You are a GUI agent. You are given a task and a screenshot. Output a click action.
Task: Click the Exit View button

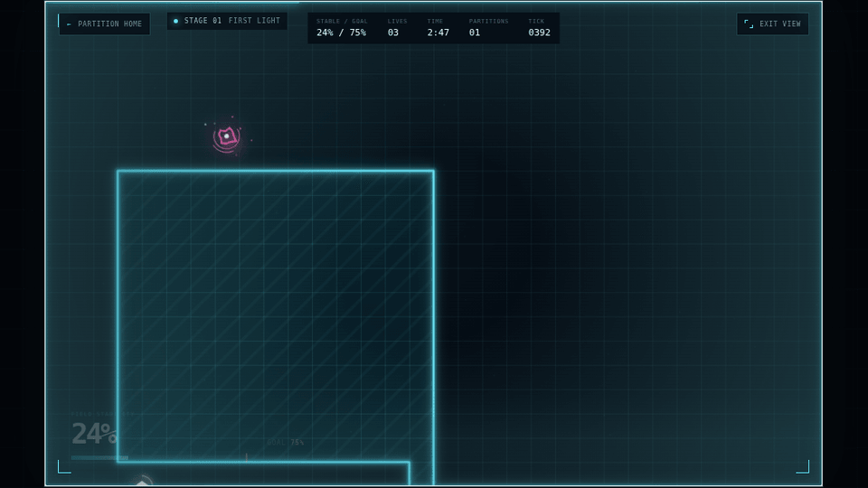pyautogui.click(x=772, y=23)
